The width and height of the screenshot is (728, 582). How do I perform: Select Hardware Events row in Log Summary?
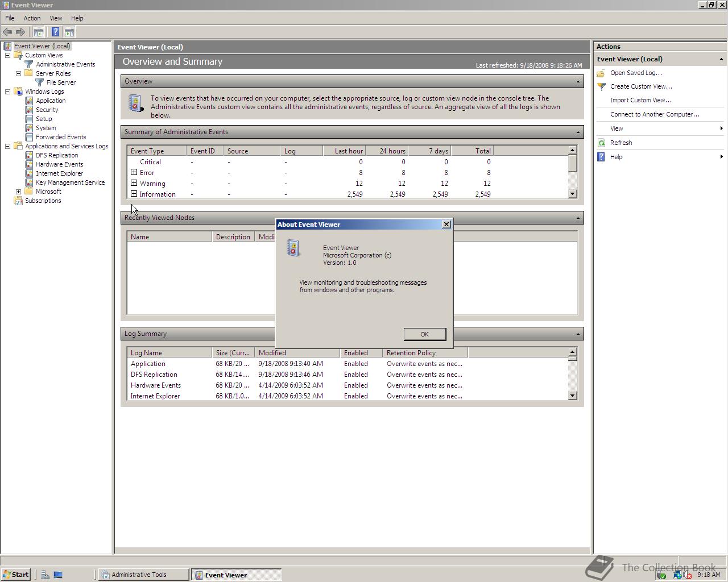pos(348,385)
